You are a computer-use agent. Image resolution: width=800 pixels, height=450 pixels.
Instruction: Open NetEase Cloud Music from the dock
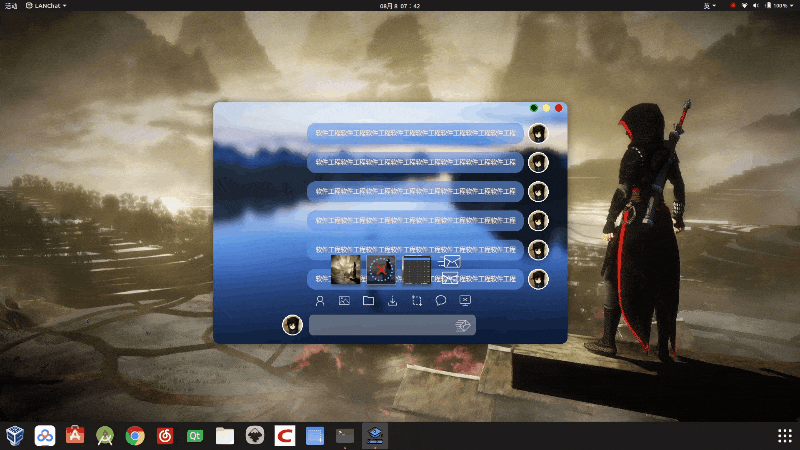click(165, 436)
